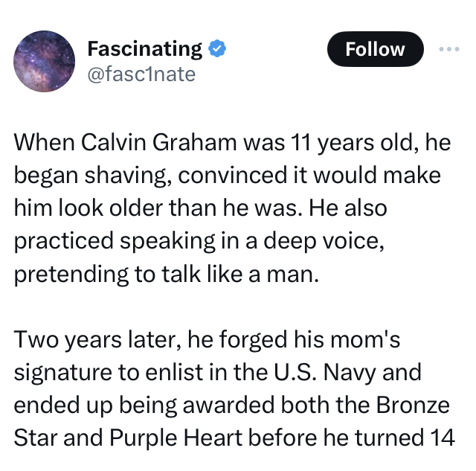476x471 pixels.
Task: Click the words "Purple Heart" in the tweet
Action: (x=176, y=438)
